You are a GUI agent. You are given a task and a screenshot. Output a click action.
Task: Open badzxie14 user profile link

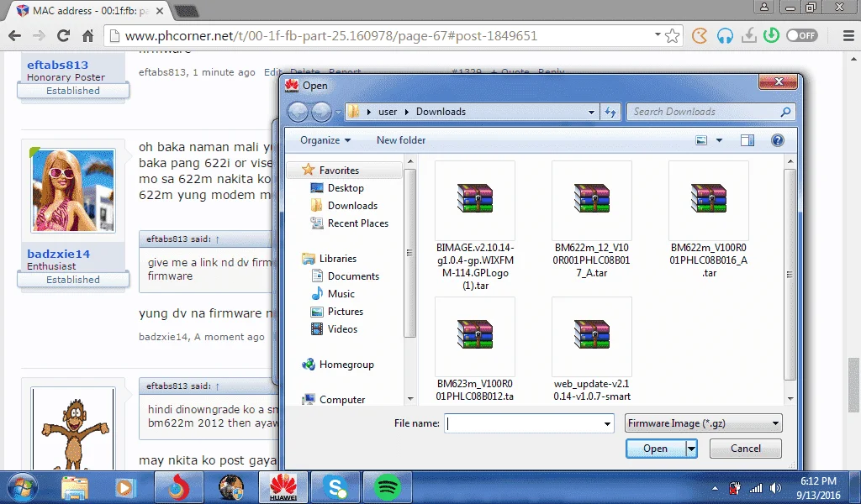click(59, 254)
